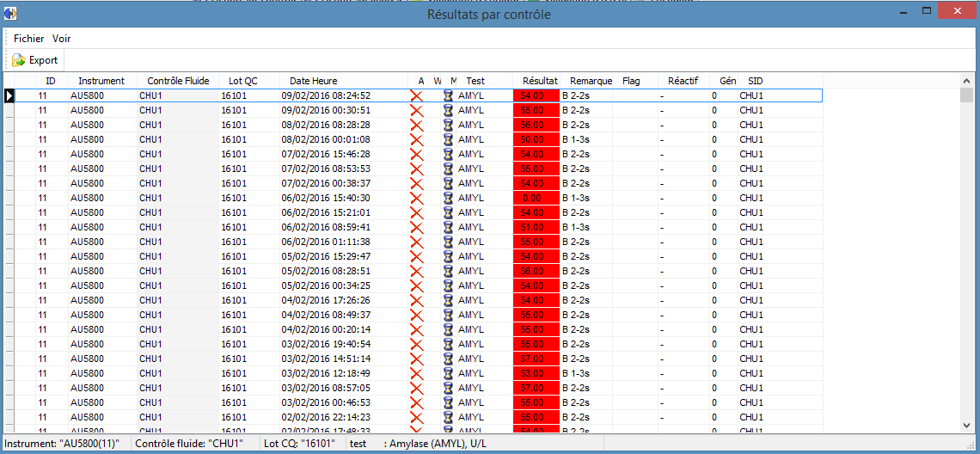Screen dimensions: 980x454
Task: Click the status bar entry Instrument: "AU5800(11)"
Action: [x=61, y=444]
